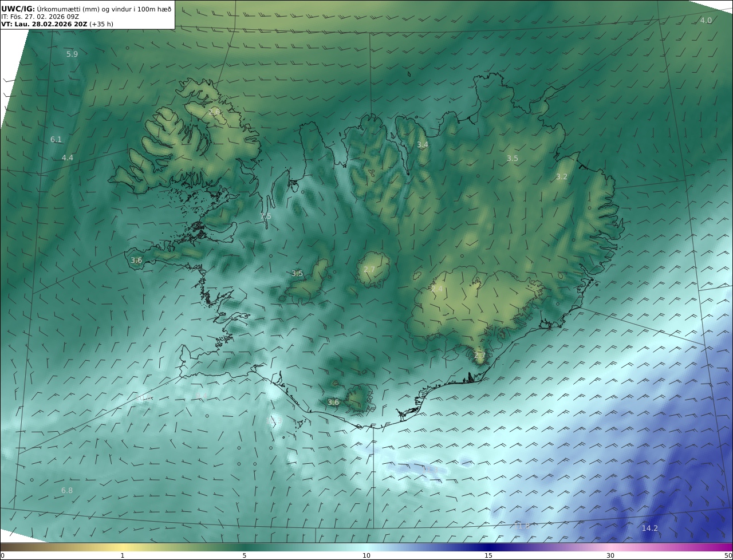
Task: Select the 6.8 value label over the sea
Action: coord(67,491)
